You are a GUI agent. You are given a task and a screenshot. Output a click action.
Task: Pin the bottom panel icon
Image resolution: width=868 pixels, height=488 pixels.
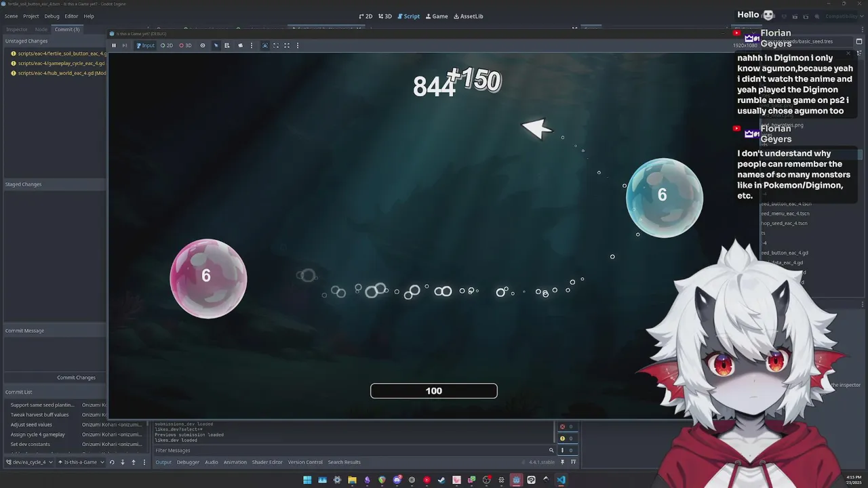(x=562, y=462)
